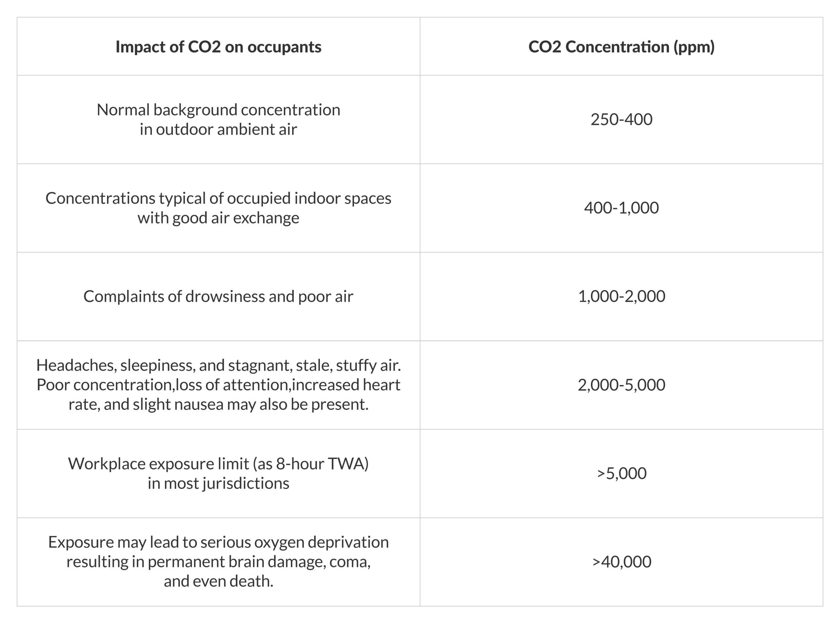Click the 'Normal background concentration' text line
This screenshot has height=624, width=840.
(218, 110)
